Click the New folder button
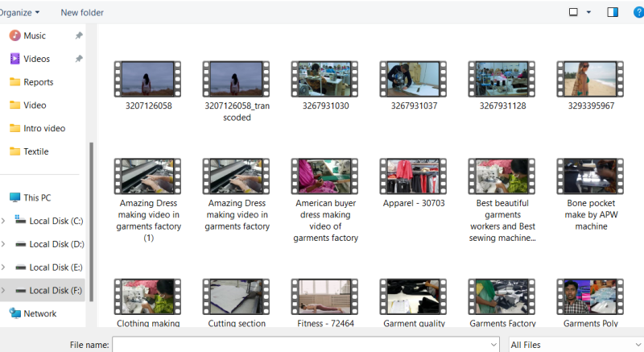This screenshot has width=644, height=352. coord(82,12)
